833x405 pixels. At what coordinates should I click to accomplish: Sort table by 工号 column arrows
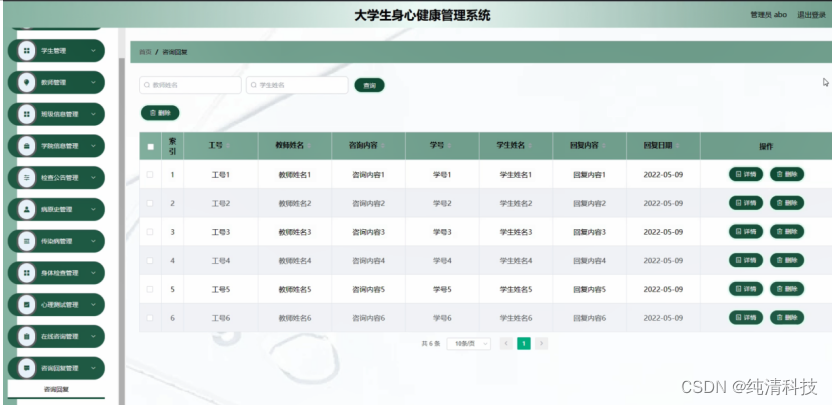point(228,146)
